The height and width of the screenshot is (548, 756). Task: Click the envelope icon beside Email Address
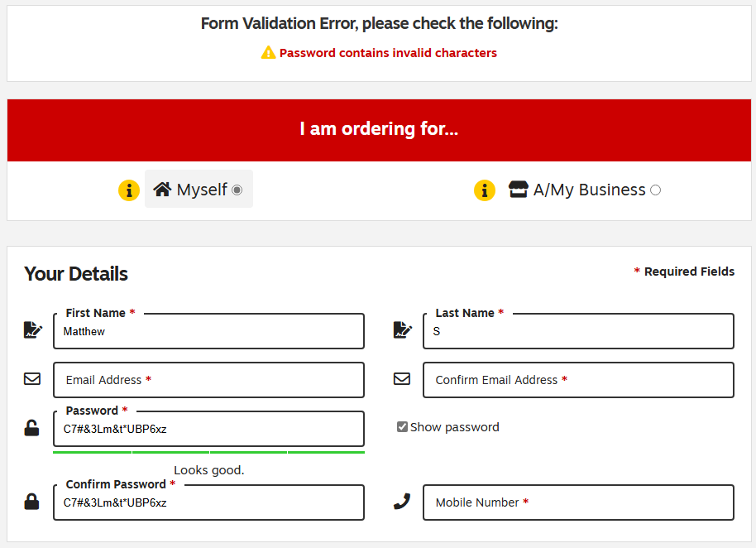32,378
